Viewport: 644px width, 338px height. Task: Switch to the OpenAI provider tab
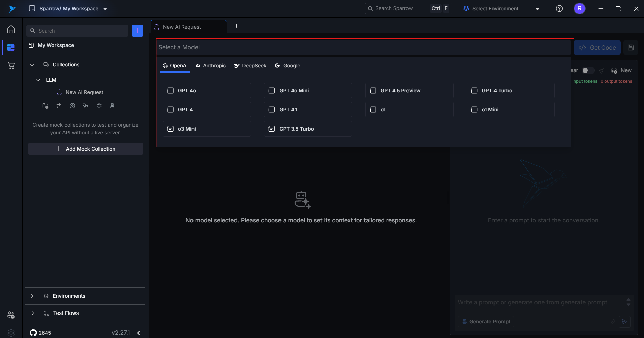[175, 66]
